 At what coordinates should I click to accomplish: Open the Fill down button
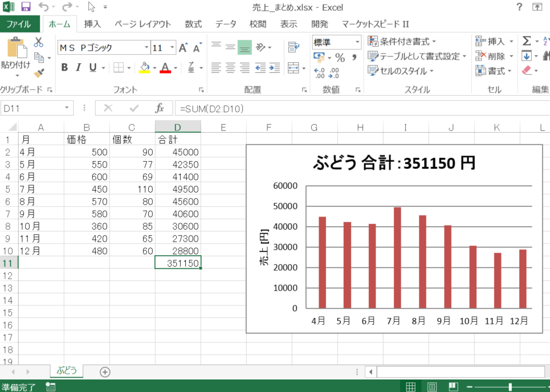click(x=527, y=56)
